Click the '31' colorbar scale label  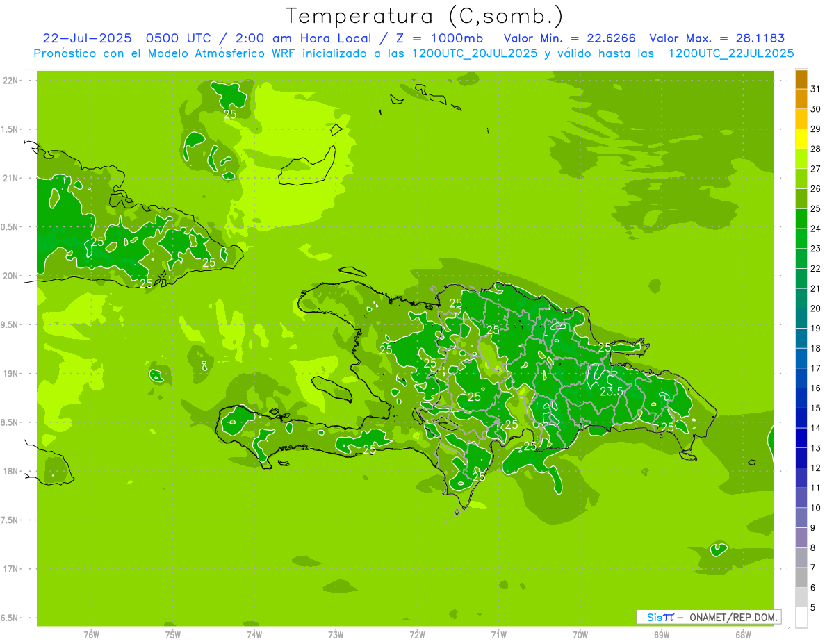pos(815,89)
